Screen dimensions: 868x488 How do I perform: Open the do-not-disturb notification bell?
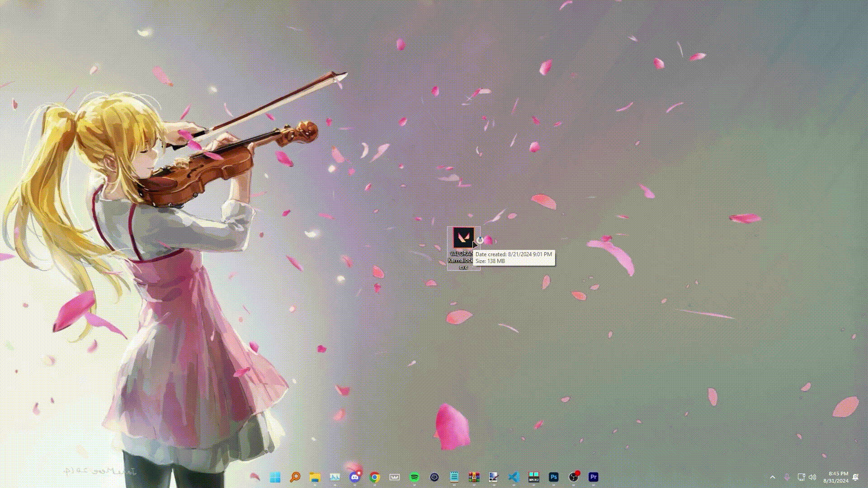[x=855, y=477]
